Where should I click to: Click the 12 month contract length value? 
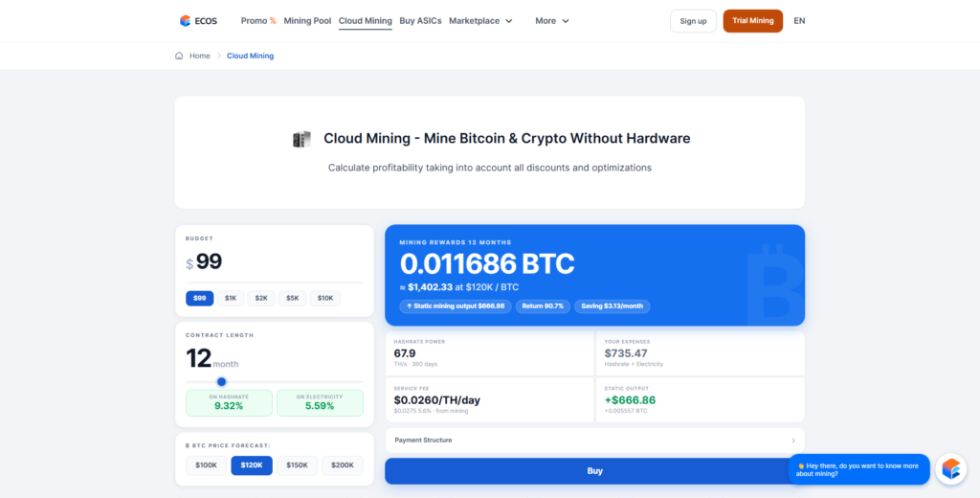[x=212, y=358]
